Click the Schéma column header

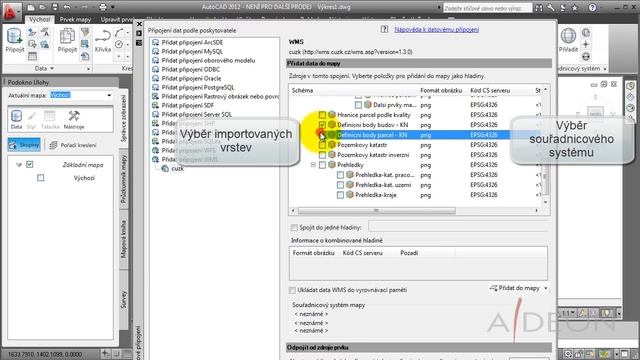pyautogui.click(x=302, y=91)
